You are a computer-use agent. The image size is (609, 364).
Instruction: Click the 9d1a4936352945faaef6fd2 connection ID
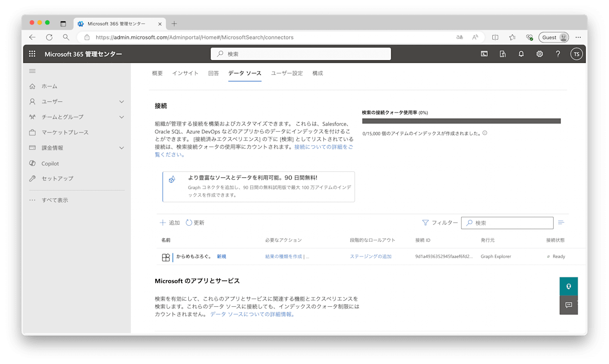[444, 257]
